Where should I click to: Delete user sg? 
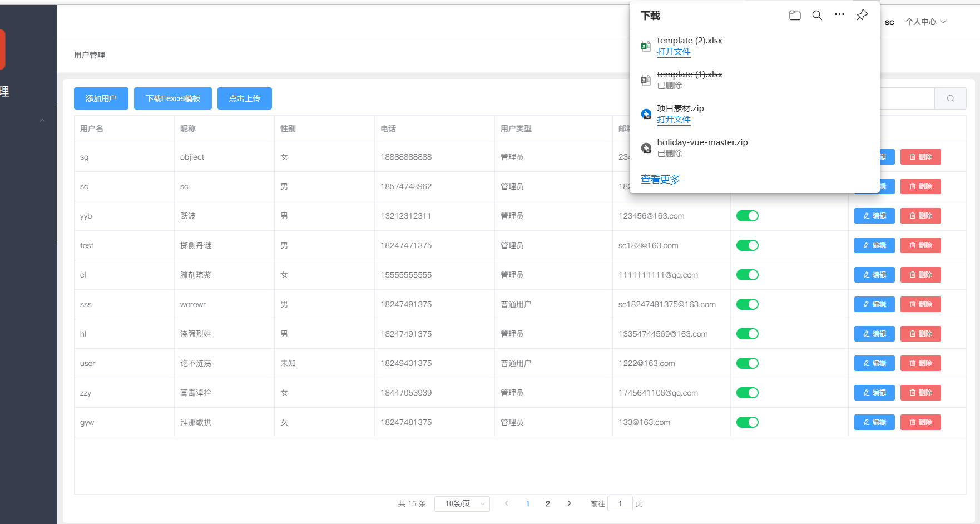coord(920,157)
